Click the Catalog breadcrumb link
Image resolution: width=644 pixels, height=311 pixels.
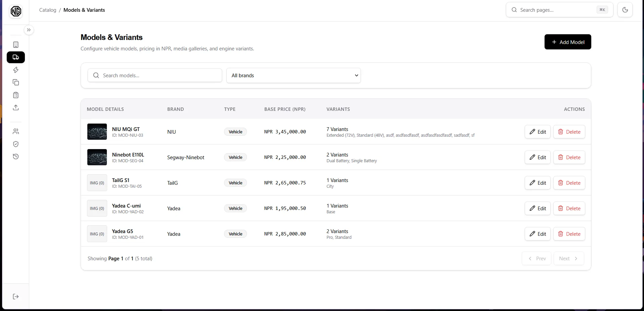coord(48,10)
